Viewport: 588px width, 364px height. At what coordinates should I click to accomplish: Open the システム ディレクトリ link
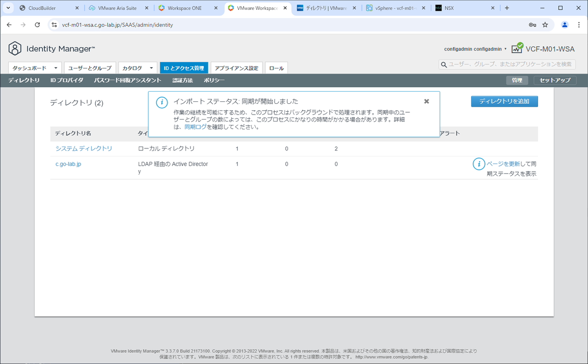pos(84,148)
